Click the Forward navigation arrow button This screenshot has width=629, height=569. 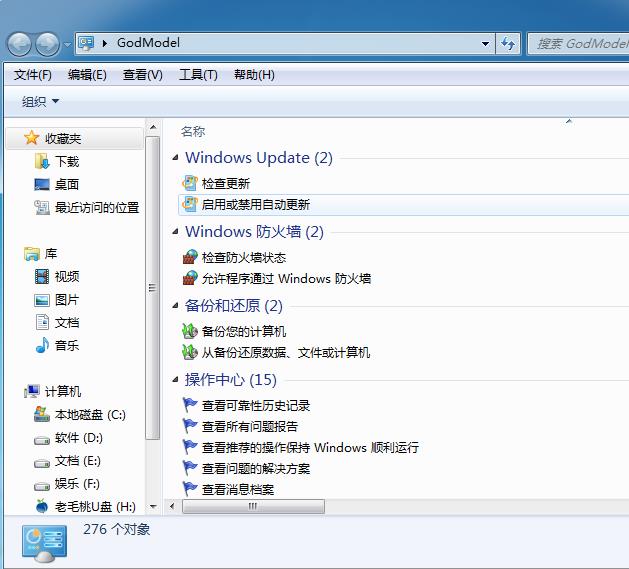pyautogui.click(x=47, y=44)
